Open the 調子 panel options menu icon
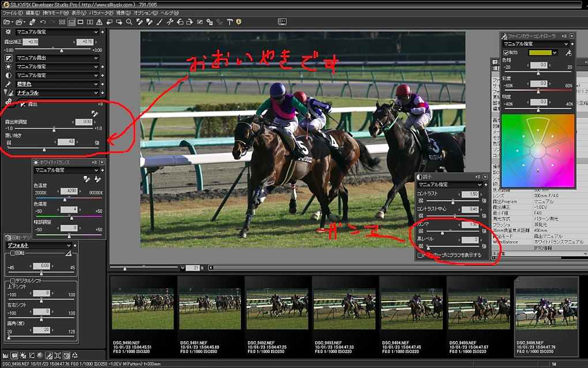 (x=478, y=177)
